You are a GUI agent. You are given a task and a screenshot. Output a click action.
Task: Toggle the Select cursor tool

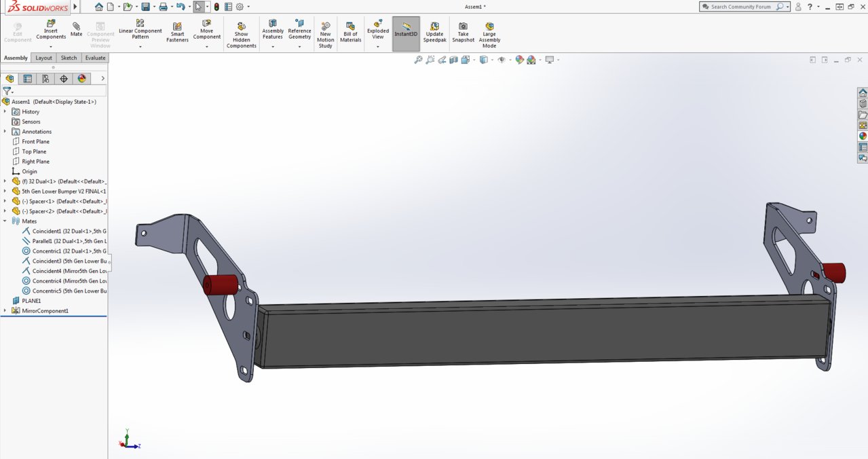[198, 7]
